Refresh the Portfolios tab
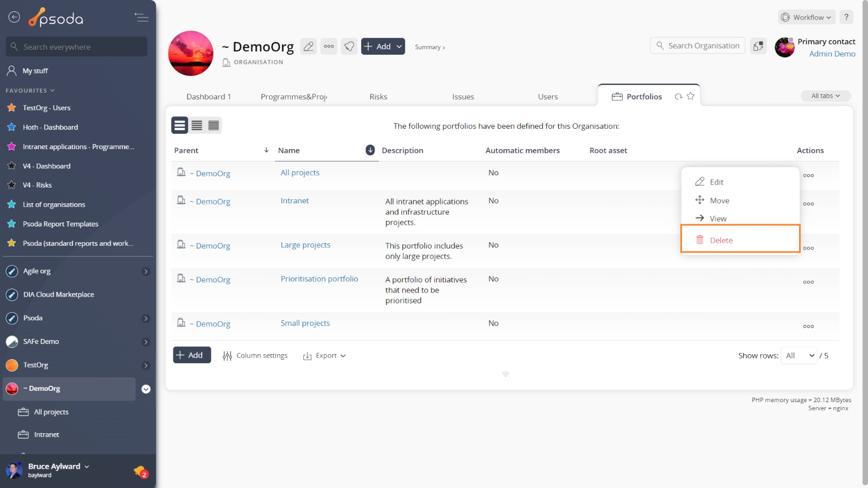The width and height of the screenshot is (868, 488). [x=678, y=97]
